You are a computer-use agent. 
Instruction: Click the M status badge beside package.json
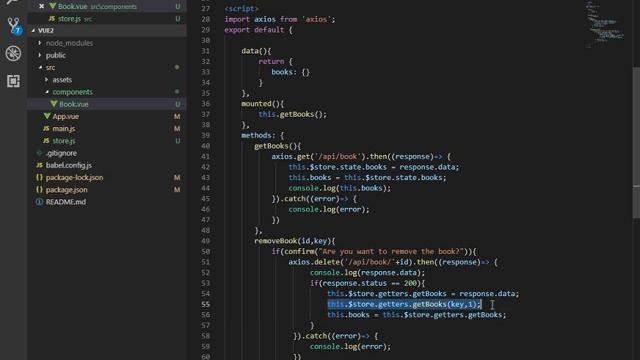click(177, 190)
